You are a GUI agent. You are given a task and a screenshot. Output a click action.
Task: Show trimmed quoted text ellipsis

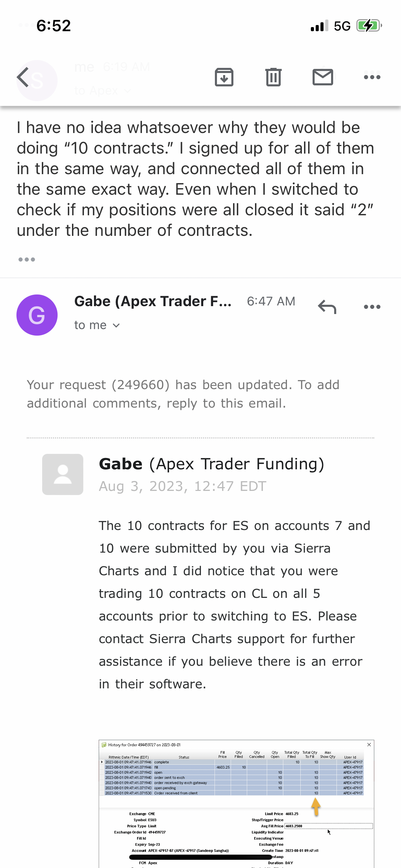pos(27,260)
